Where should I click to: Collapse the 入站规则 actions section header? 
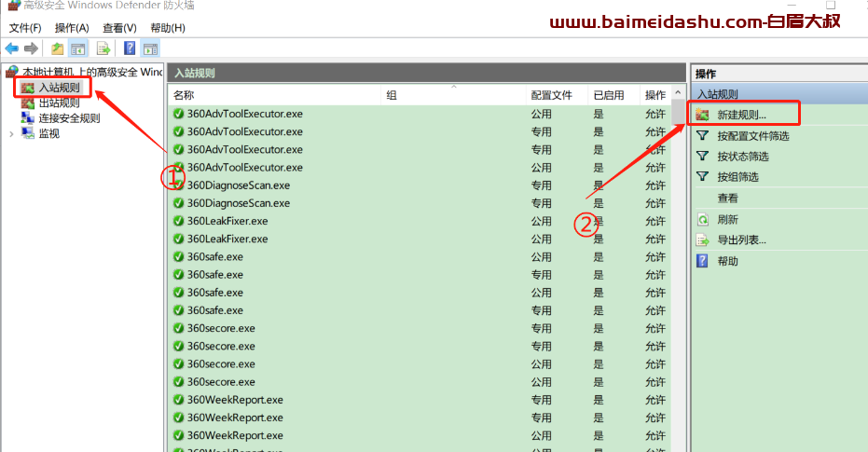click(779, 94)
